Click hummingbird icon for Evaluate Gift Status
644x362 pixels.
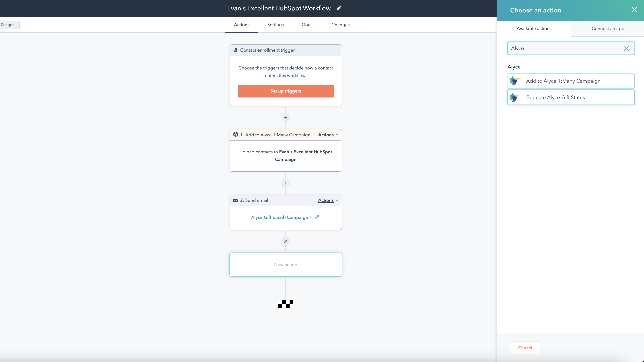pyautogui.click(x=515, y=98)
